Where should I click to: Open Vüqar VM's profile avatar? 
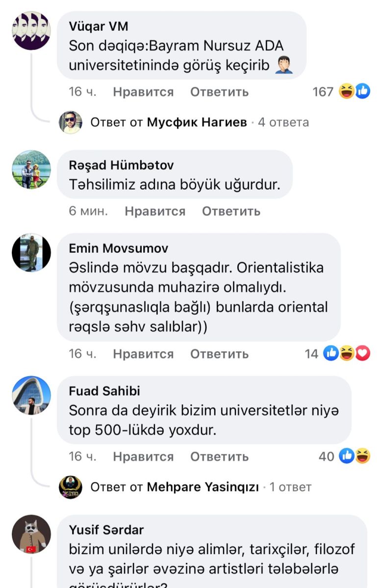point(31,31)
